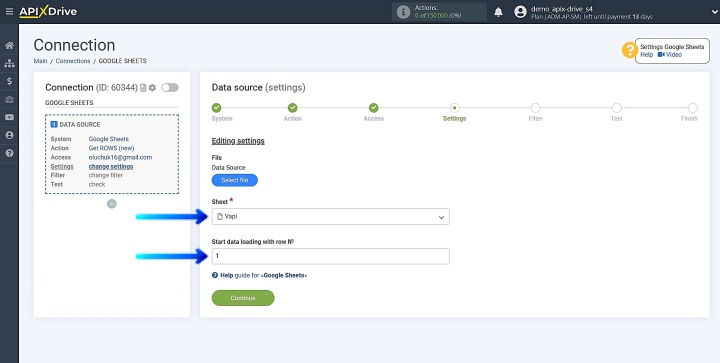
Task: Open Help guide for Google Sheets link
Action: coord(259,276)
